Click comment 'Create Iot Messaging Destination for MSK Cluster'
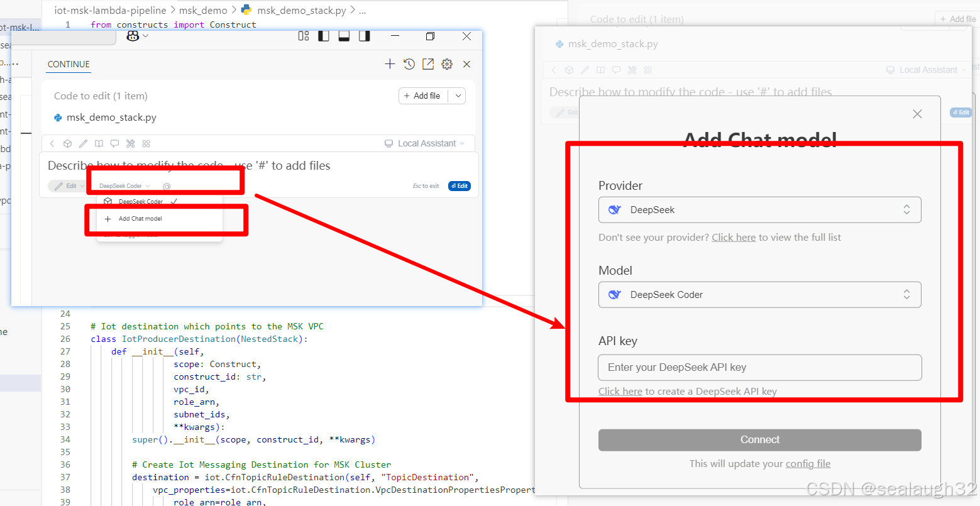This screenshot has width=980, height=506. point(262,465)
